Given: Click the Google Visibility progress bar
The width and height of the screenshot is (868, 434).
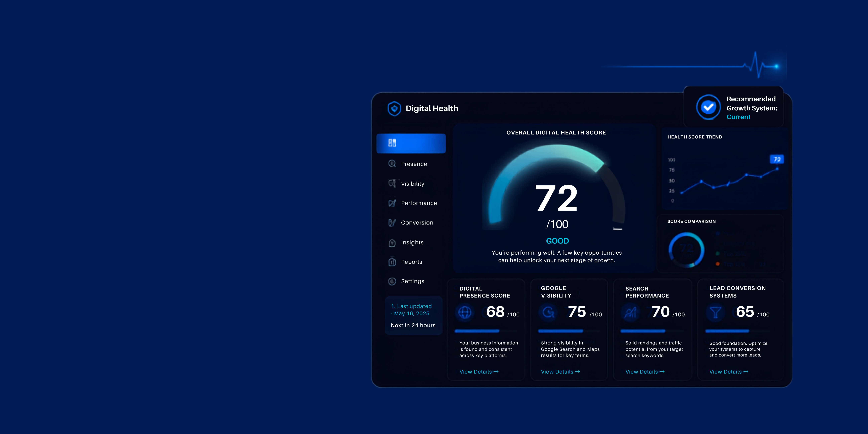Looking at the screenshot, I should (x=569, y=331).
